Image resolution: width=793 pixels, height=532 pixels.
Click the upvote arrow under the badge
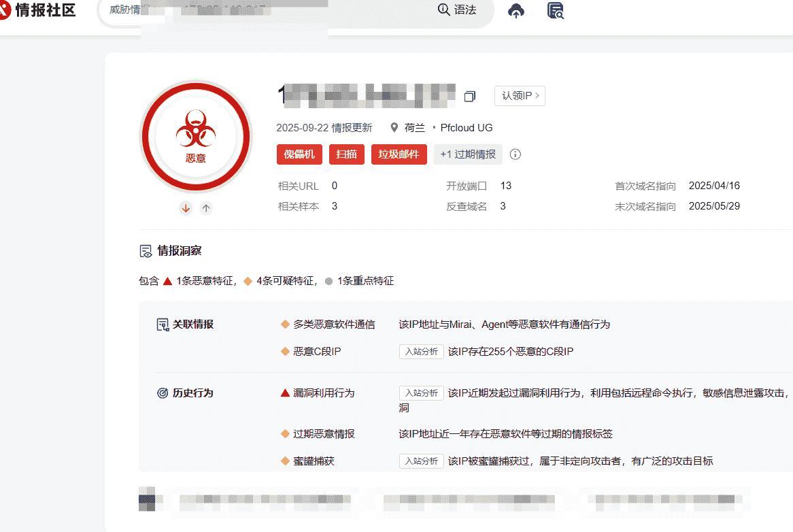(x=206, y=208)
